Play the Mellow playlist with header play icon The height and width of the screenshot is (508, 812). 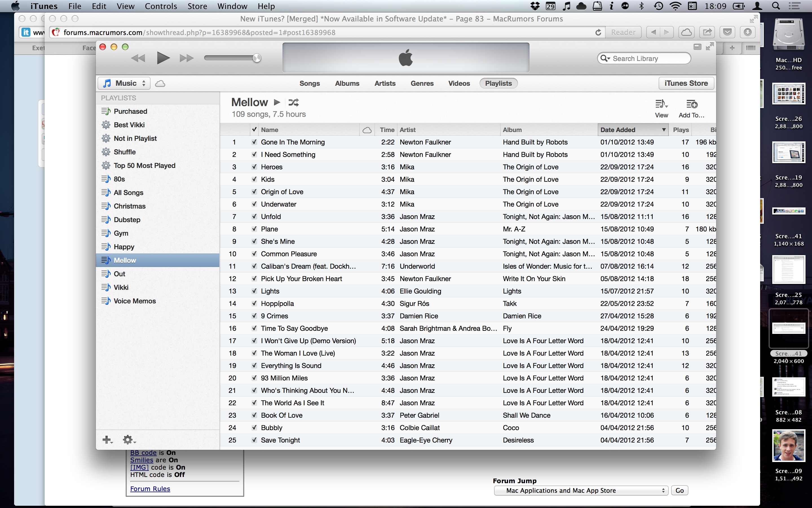coord(277,102)
